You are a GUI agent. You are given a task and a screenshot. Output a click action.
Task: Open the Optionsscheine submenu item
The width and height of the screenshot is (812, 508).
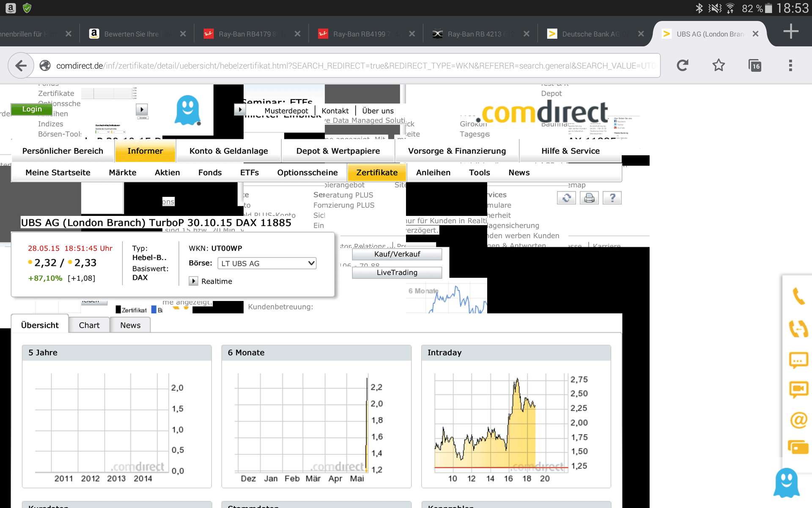(x=307, y=173)
